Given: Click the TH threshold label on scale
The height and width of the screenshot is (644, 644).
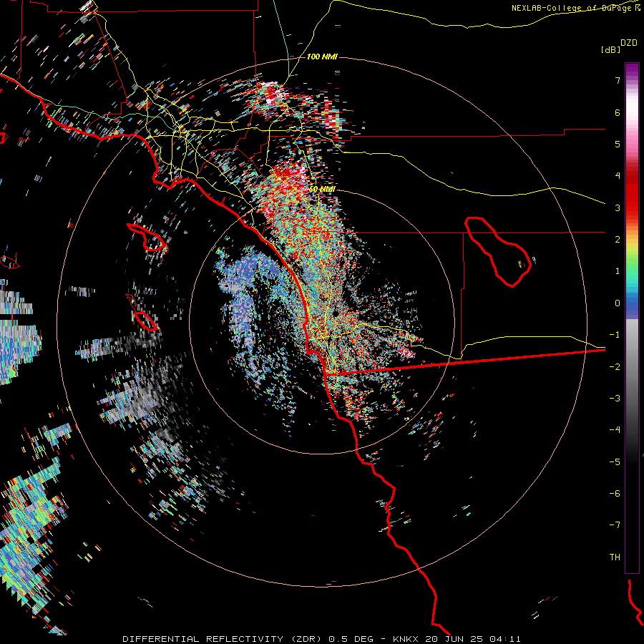Looking at the screenshot, I should (x=615, y=557).
